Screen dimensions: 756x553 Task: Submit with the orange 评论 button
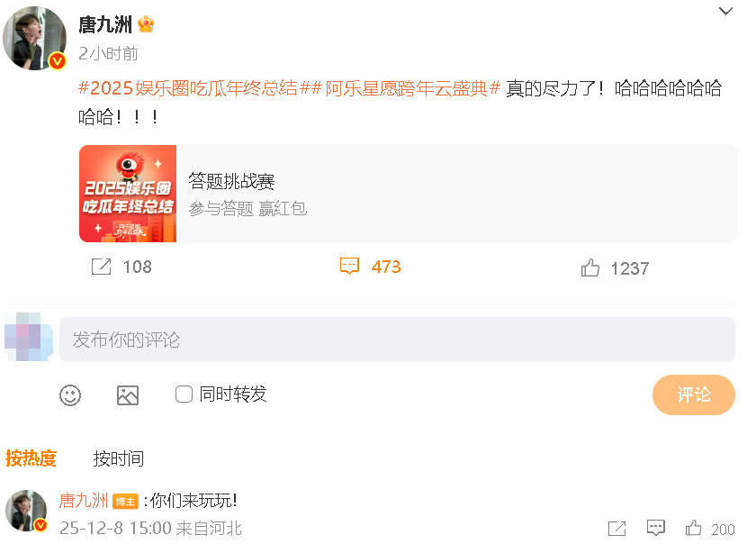tap(693, 394)
